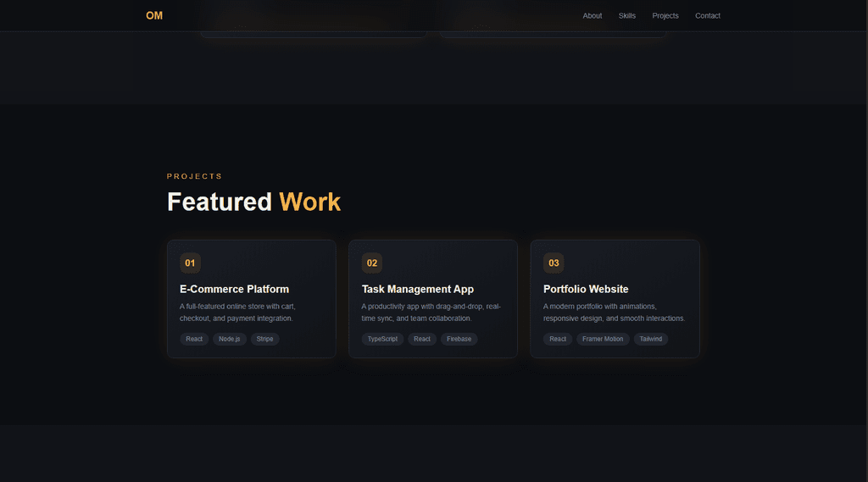This screenshot has height=482, width=868.
Task: Click the OM logo in header
Action: click(x=154, y=15)
